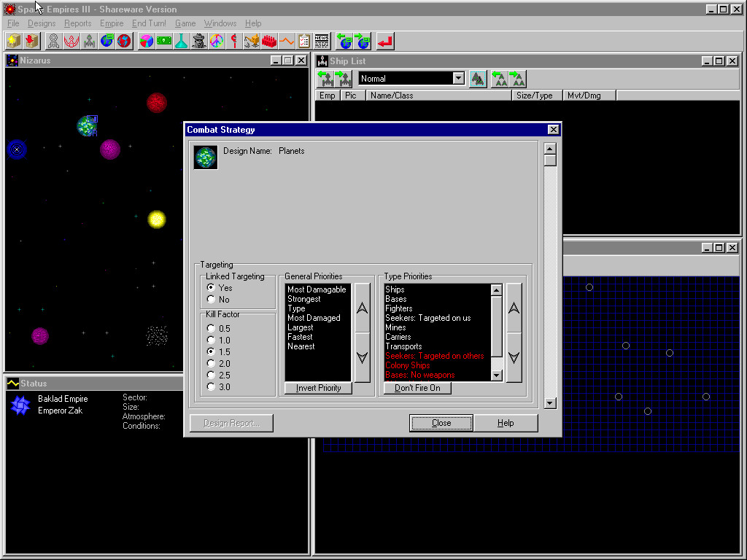Click the next planet green right arrow globe icon
Screen dimensions: 747x560
tap(363, 42)
